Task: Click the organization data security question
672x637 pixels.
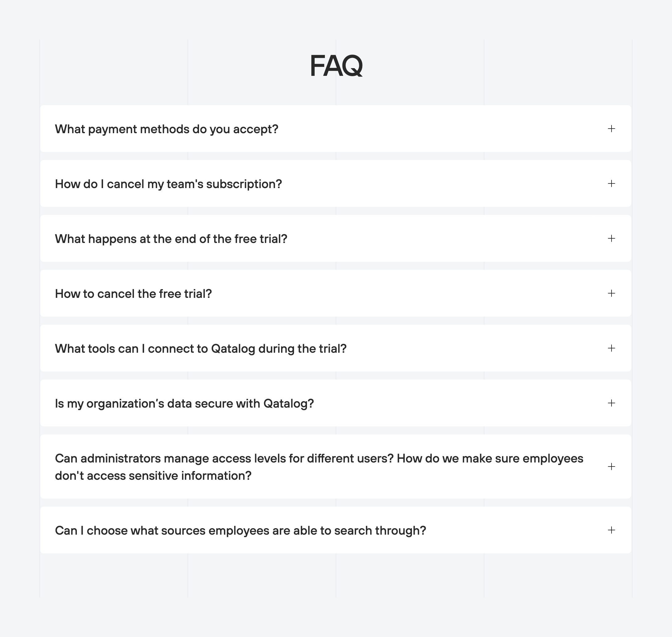Action: point(185,403)
